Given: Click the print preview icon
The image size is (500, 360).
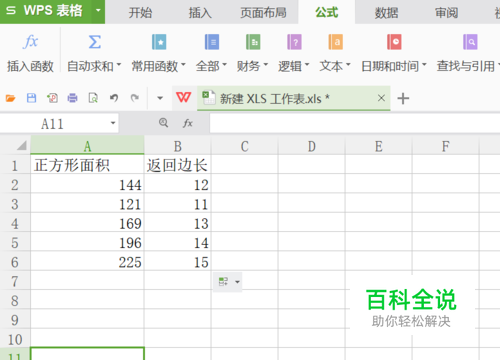Looking at the screenshot, I should (x=93, y=98).
